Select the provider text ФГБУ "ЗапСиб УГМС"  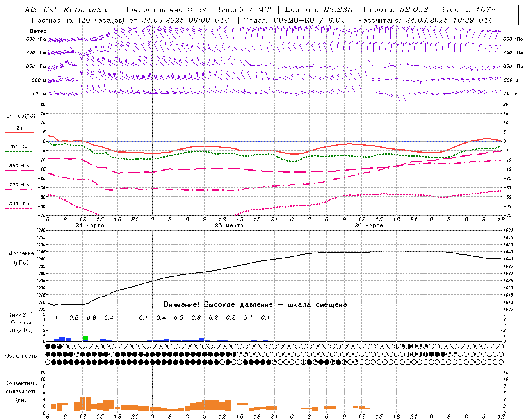pos(230,10)
